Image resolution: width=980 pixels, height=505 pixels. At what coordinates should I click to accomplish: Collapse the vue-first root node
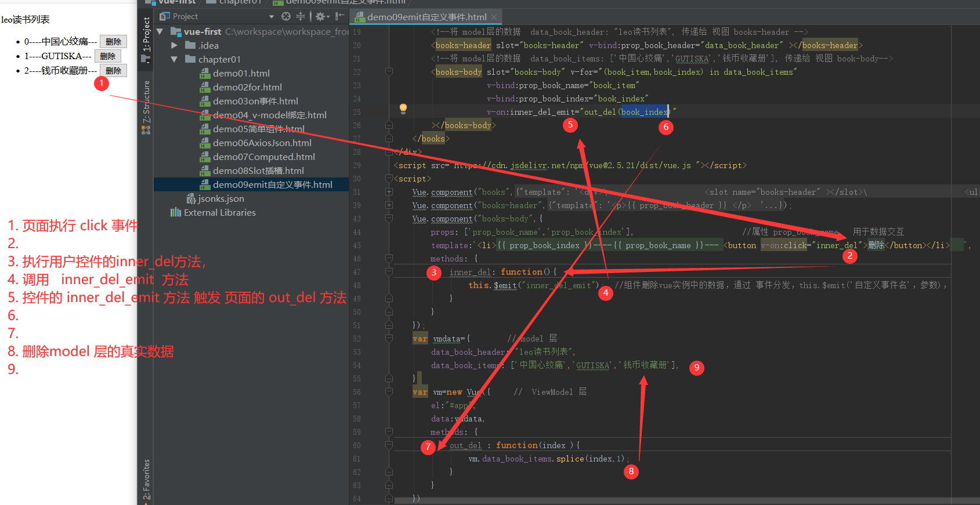[x=160, y=31]
